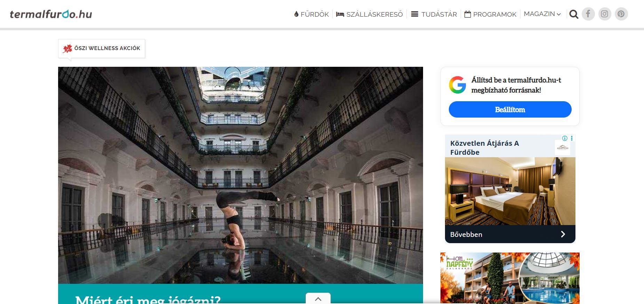
Task: Click the termalfurdo.hu logo
Action: [x=51, y=14]
